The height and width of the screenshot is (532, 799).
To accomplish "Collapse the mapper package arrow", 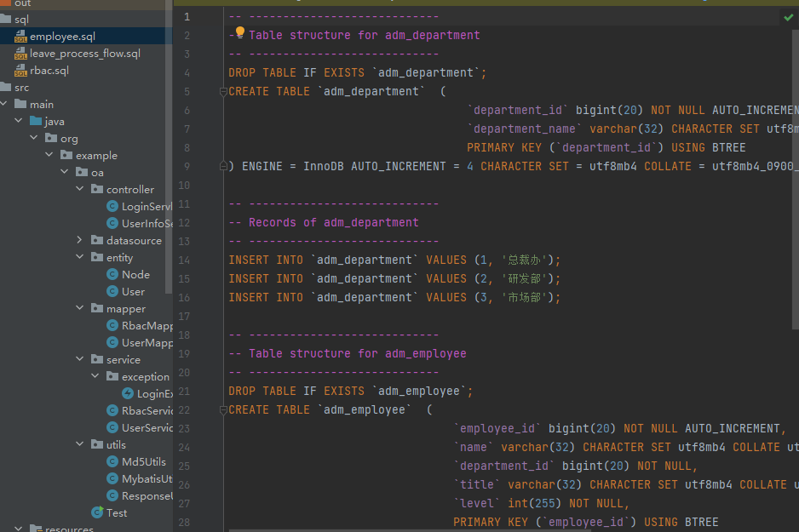I will [x=80, y=308].
